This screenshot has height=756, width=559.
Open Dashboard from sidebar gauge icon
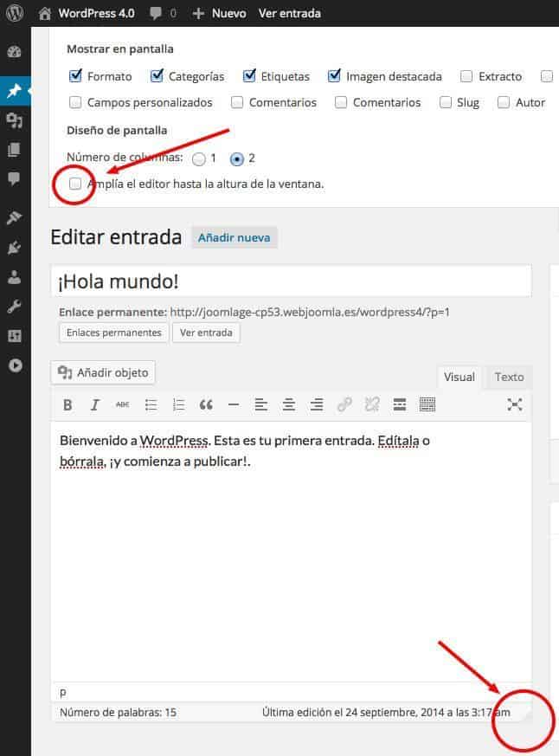coord(15,52)
